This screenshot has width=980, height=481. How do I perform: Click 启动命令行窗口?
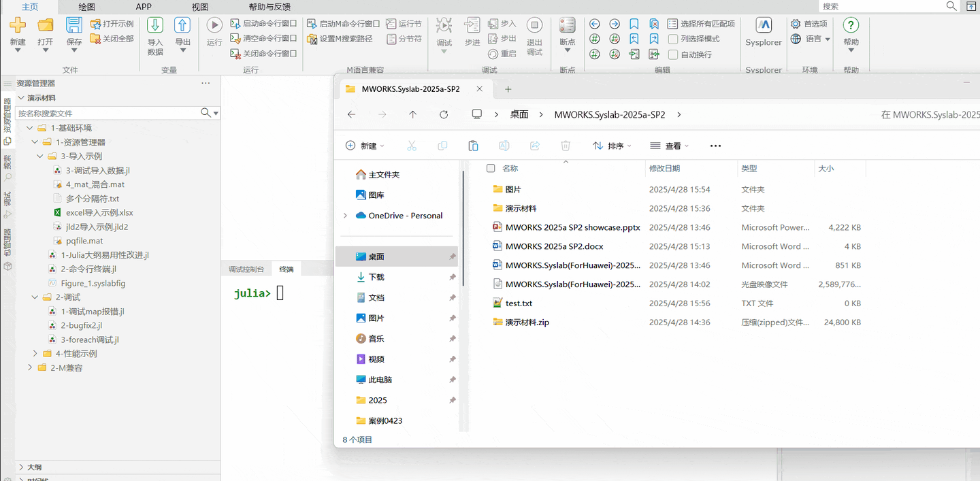tap(264, 24)
